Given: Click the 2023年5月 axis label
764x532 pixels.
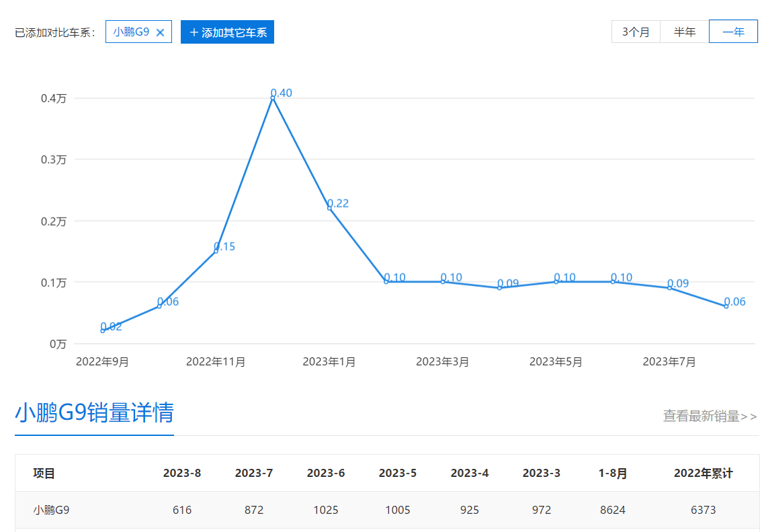Looking at the screenshot, I should pos(556,362).
